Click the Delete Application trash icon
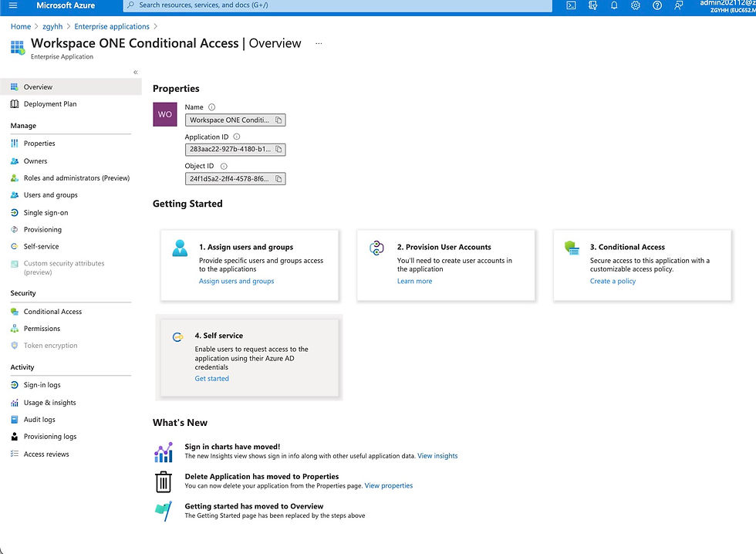This screenshot has height=554, width=756. click(x=164, y=481)
